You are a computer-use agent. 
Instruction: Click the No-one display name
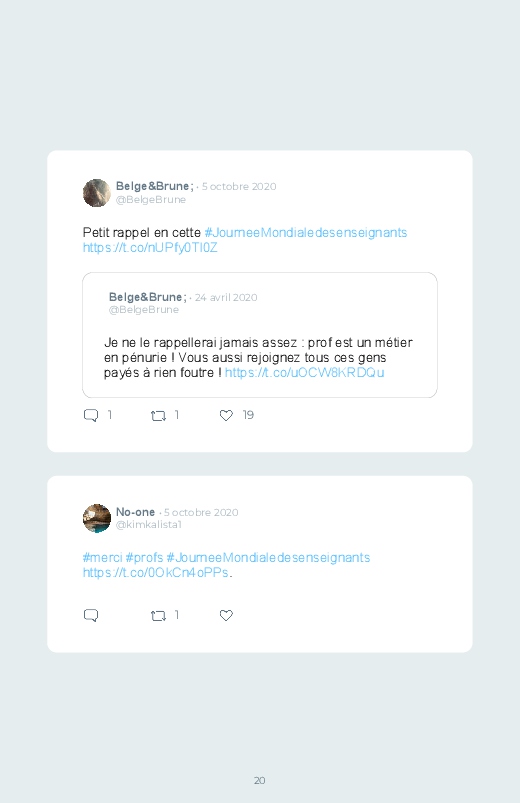(135, 512)
